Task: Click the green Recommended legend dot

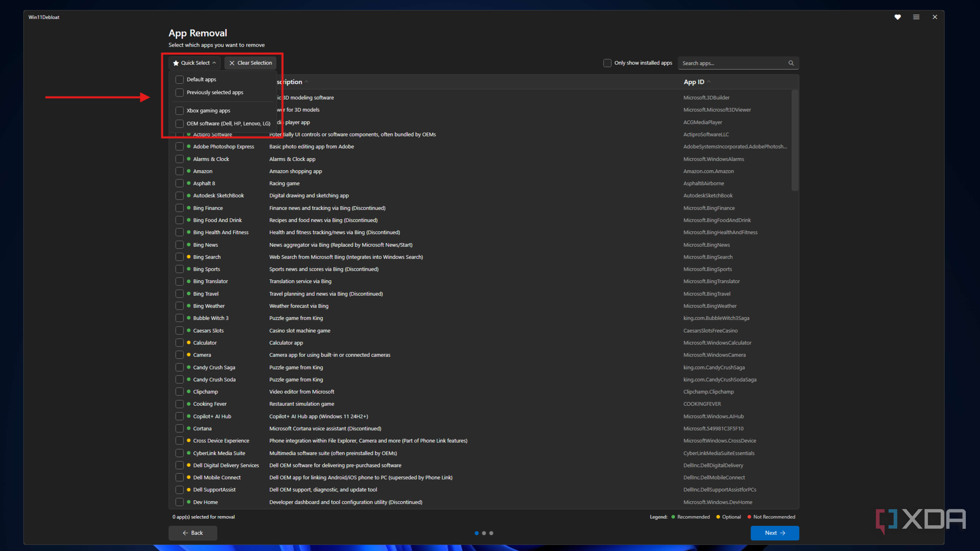Action: (673, 517)
